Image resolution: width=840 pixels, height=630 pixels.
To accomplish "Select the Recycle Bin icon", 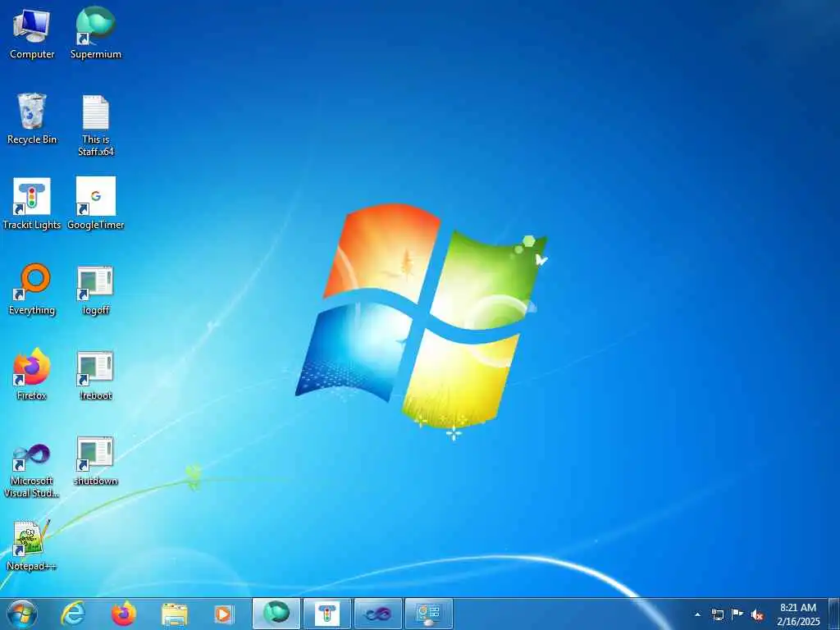I will 32,118.
